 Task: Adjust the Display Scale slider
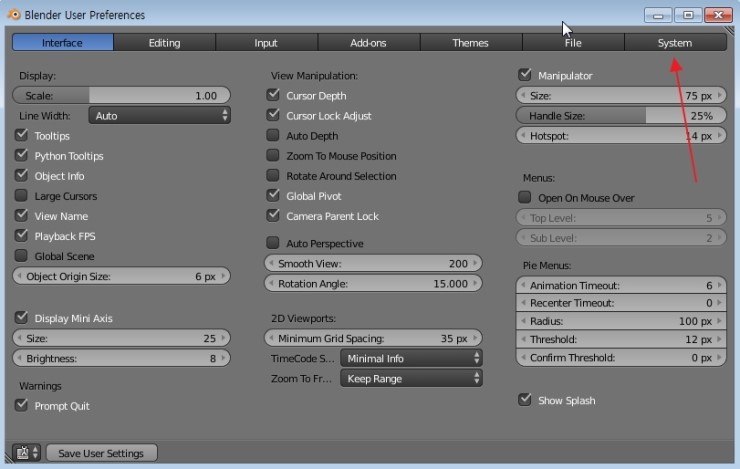(x=121, y=95)
